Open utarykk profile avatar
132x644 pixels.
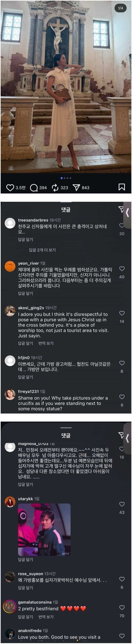point(10,502)
